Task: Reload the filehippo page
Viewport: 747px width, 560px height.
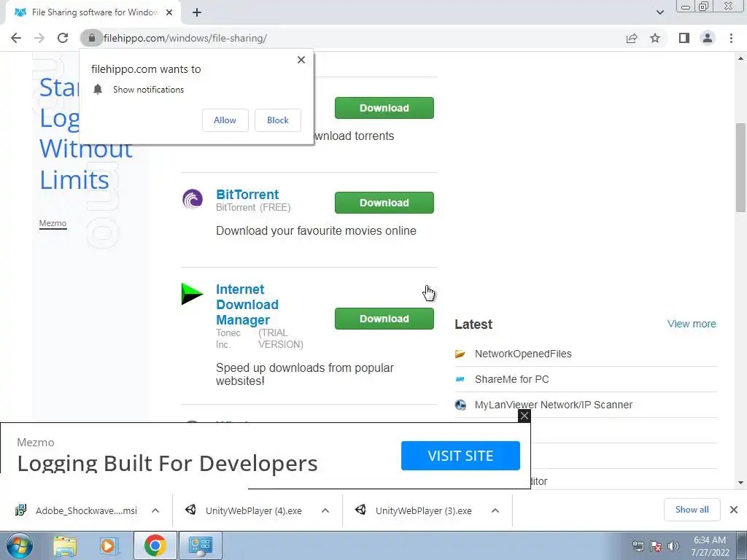Action: pos(63,38)
